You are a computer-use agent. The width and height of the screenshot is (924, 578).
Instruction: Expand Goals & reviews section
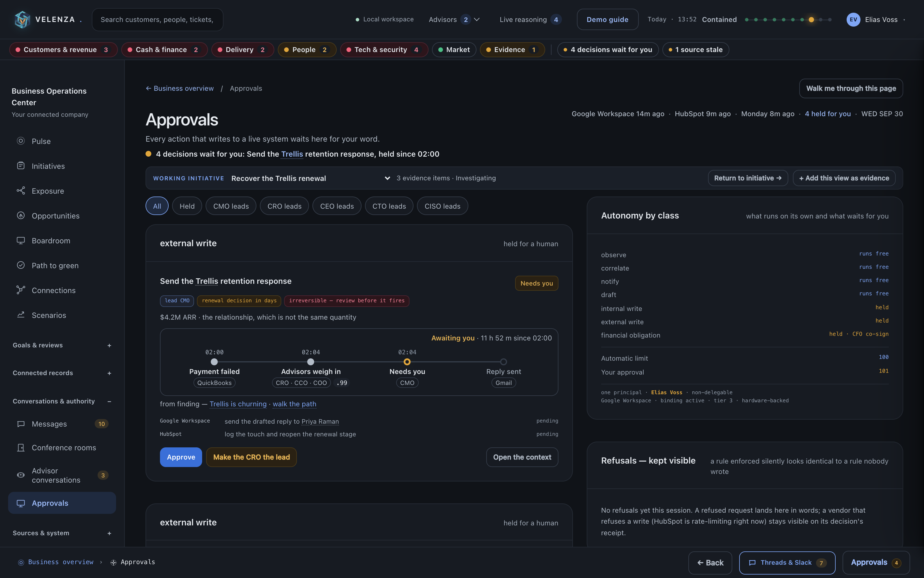(109, 346)
